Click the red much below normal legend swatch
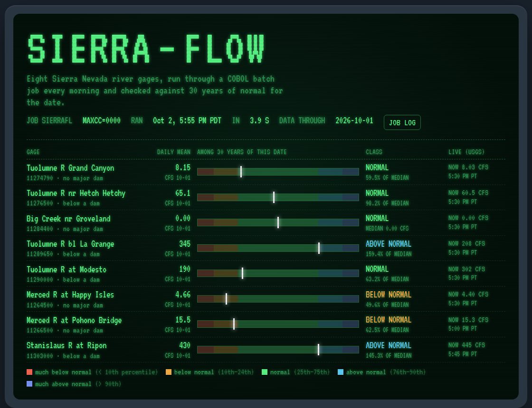 29,372
